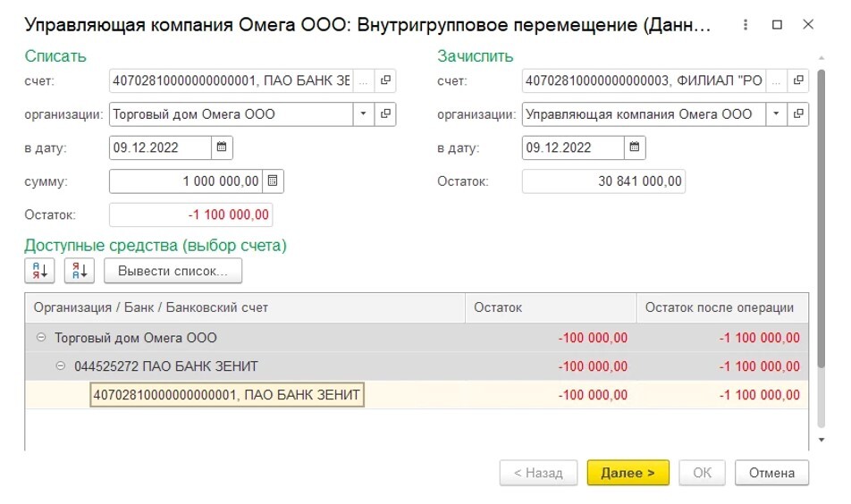Collapse the Торговый дом Омега ООО tree node
The image size is (851, 504).
point(40,338)
